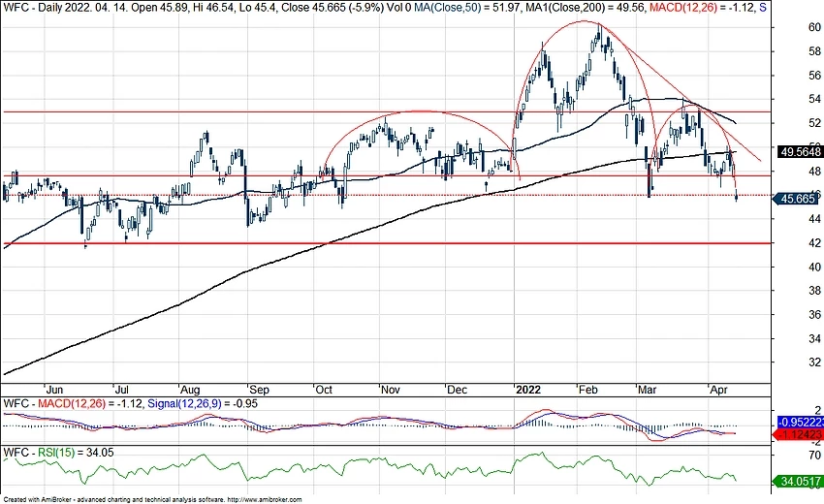This screenshot has width=824, height=504.
Task: Click the 54 price axis label
Action: (x=814, y=99)
